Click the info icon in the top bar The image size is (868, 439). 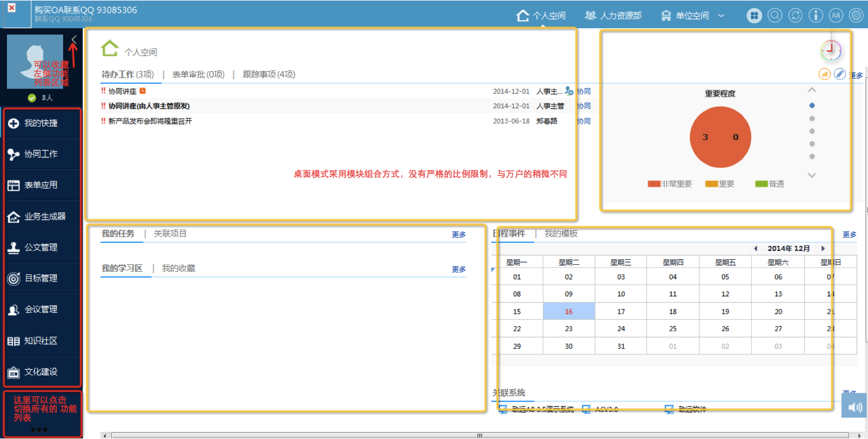815,16
